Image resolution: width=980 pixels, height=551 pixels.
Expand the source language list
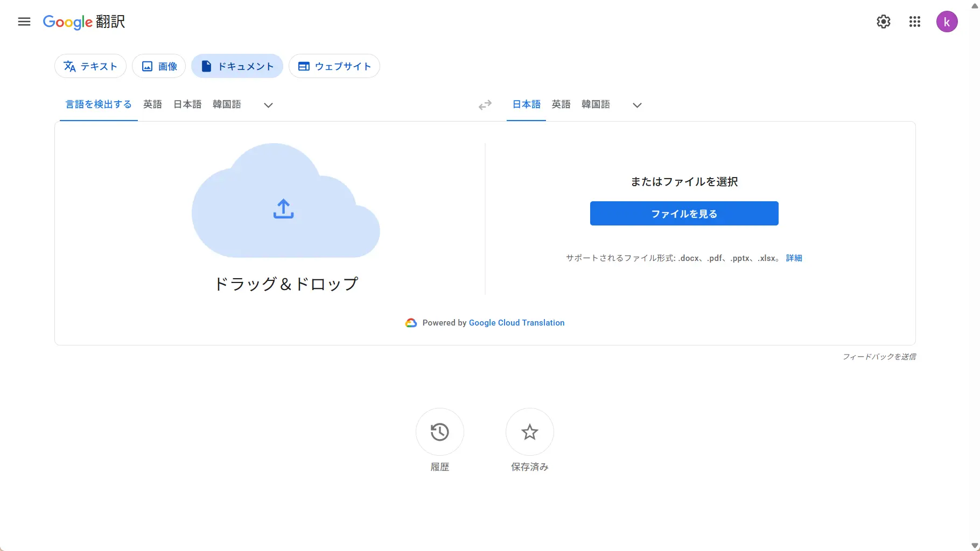[x=268, y=105]
